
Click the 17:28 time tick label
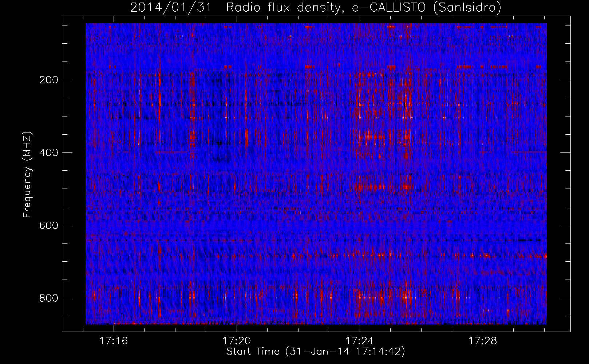tap(483, 341)
